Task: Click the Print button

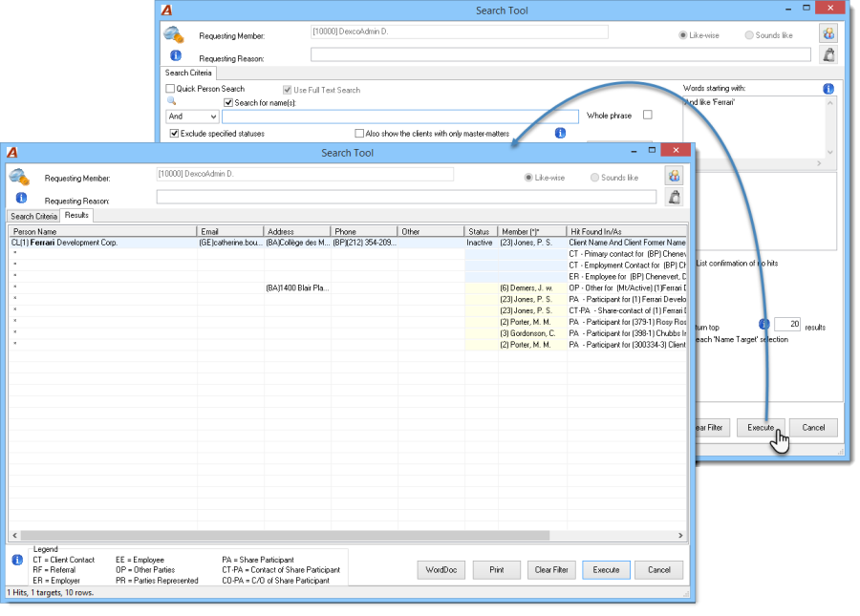Action: 496,570
